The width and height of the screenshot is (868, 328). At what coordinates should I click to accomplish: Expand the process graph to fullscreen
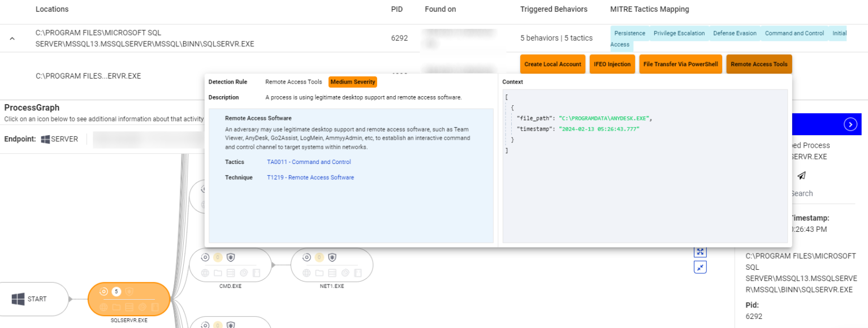pyautogui.click(x=700, y=252)
